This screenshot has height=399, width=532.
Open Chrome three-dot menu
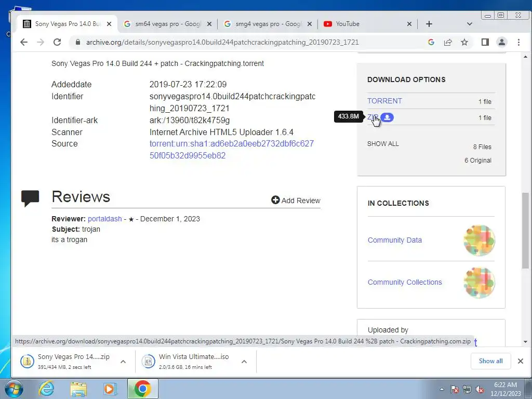(518, 42)
